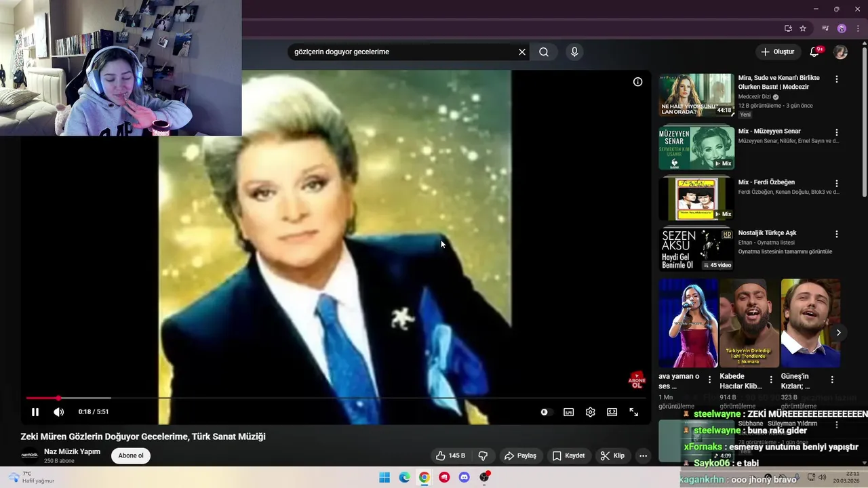Launch Microsoft Edge from taskbar
This screenshot has width=868, height=488.
404,477
